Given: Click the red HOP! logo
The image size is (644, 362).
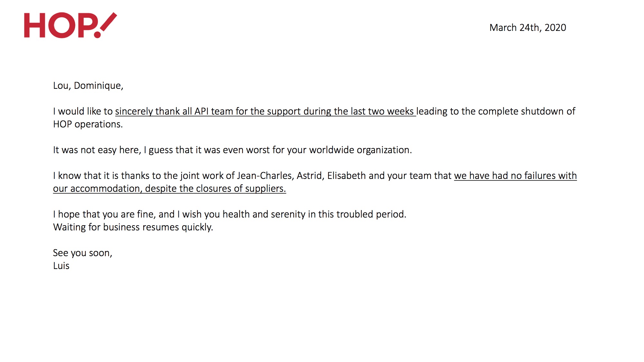Looking at the screenshot, I should pos(71,25).
